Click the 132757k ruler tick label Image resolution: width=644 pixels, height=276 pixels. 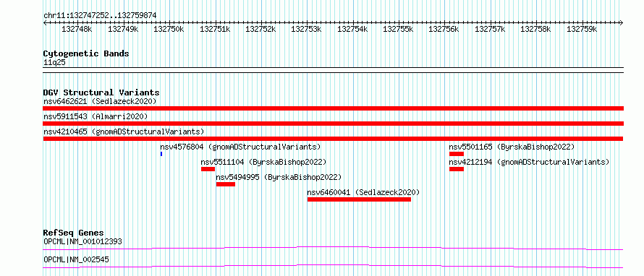tap(490, 29)
